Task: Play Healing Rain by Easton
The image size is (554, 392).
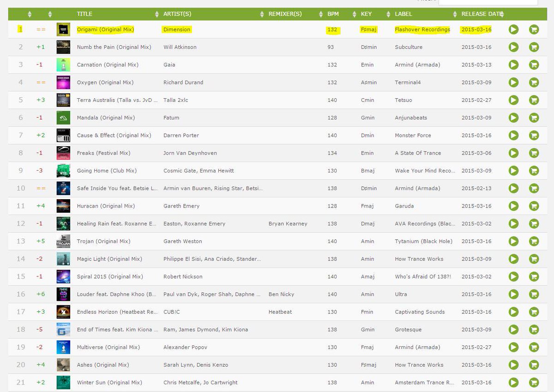Action: pyautogui.click(x=513, y=224)
